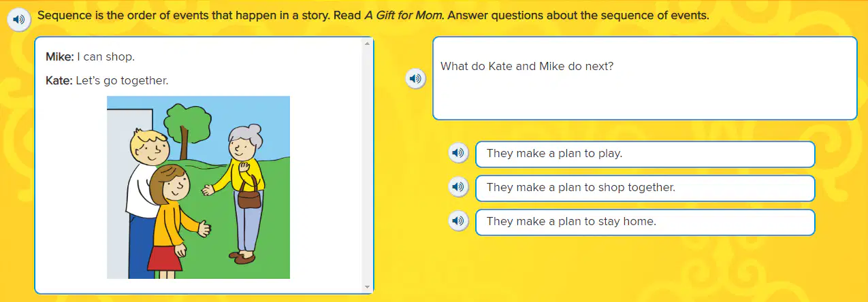
Task: Click the blond boy in the illustration
Action: click(146, 197)
